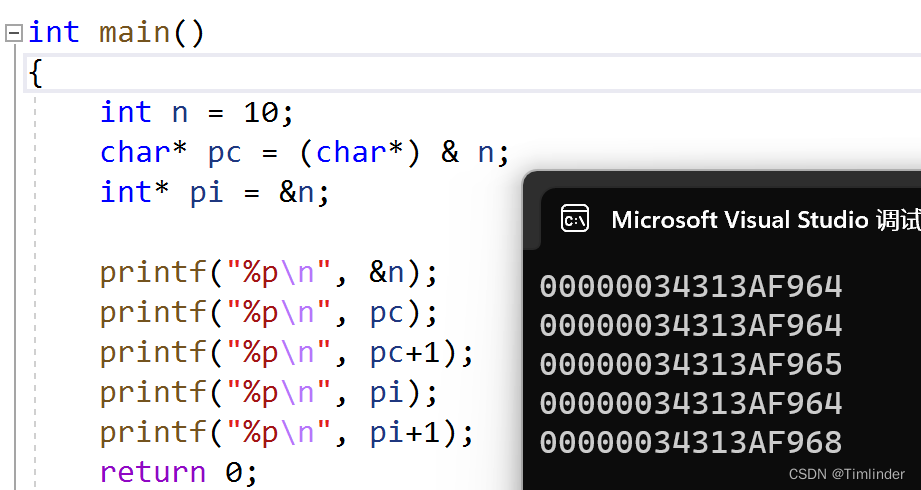The height and width of the screenshot is (490, 921).
Task: Click the fourth console output line 0000034313AF964
Action: coord(691,403)
